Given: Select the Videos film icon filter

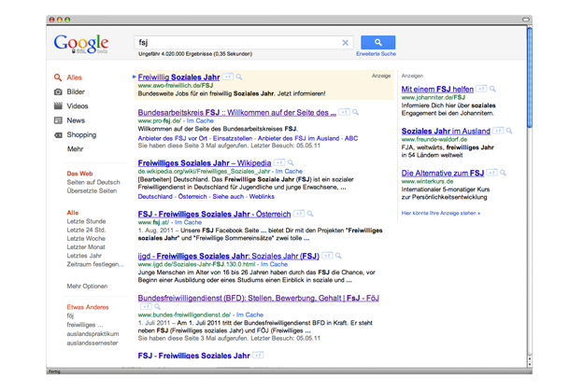Looking at the screenshot, I should 58,106.
